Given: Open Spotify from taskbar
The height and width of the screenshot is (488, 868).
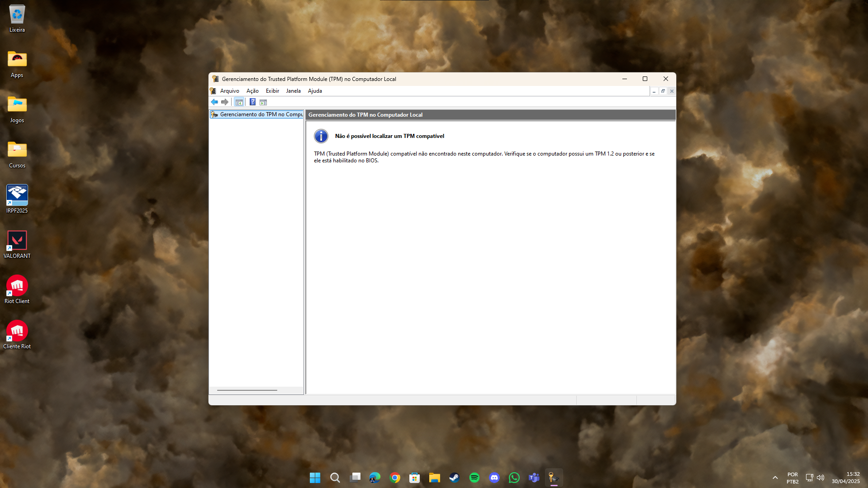Looking at the screenshot, I should pos(474,478).
